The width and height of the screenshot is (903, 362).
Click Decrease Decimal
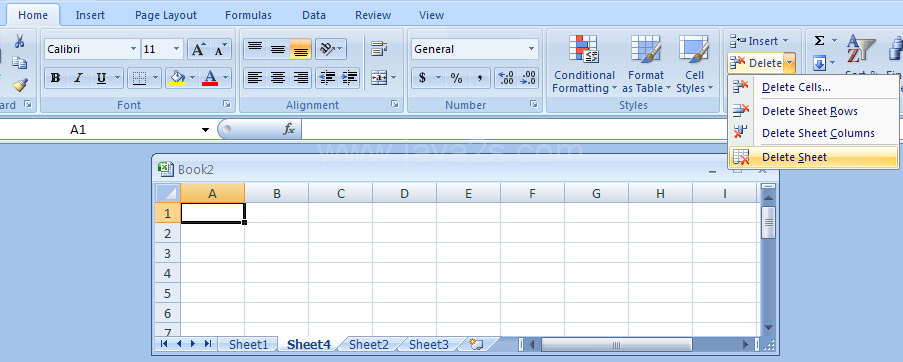click(x=528, y=78)
